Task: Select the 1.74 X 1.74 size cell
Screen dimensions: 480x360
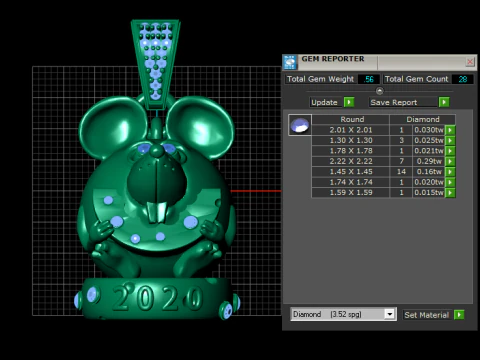Action: click(351, 182)
